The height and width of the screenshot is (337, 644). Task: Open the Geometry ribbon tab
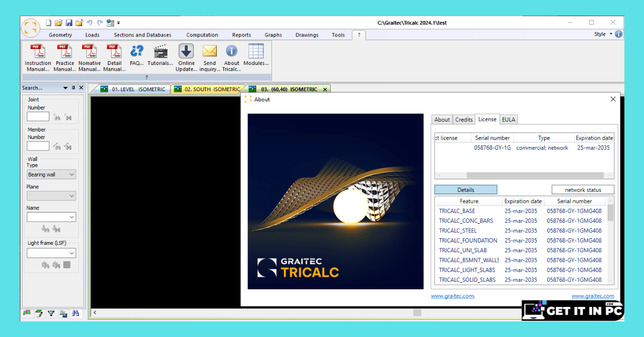[x=60, y=35]
